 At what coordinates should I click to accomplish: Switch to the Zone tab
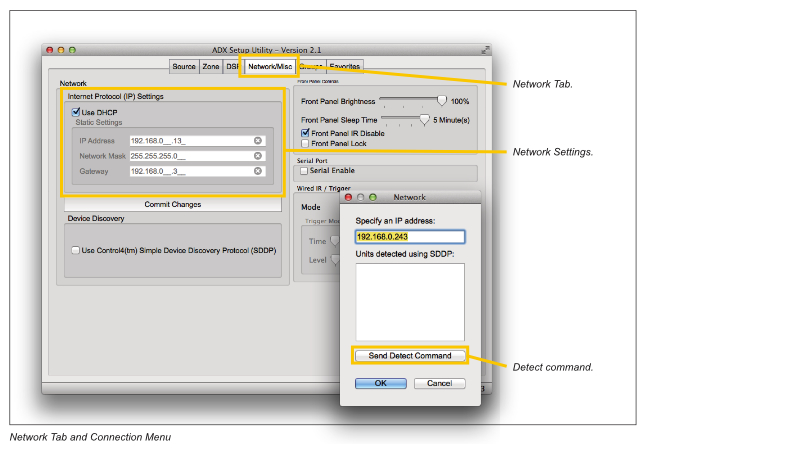[x=211, y=67]
